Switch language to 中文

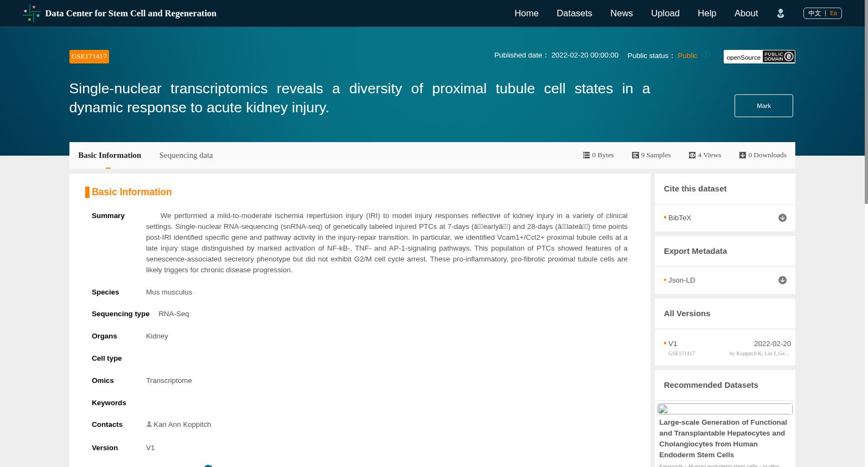[814, 13]
